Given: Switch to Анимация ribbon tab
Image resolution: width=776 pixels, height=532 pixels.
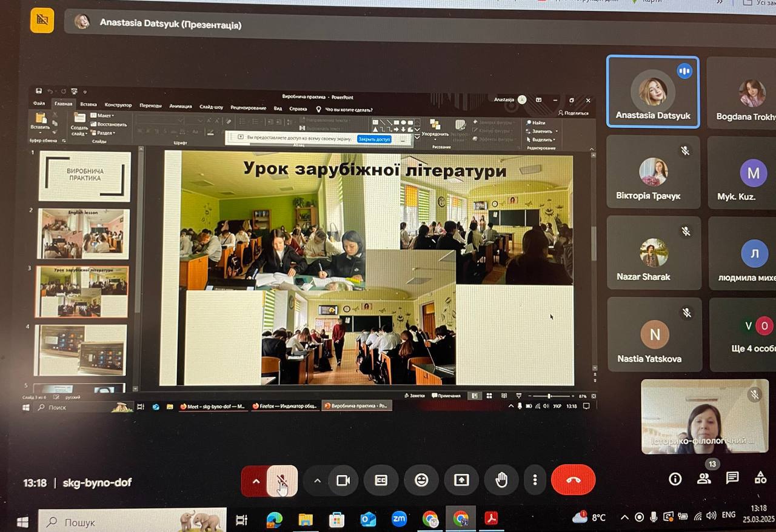Looking at the screenshot, I should click(x=181, y=106).
